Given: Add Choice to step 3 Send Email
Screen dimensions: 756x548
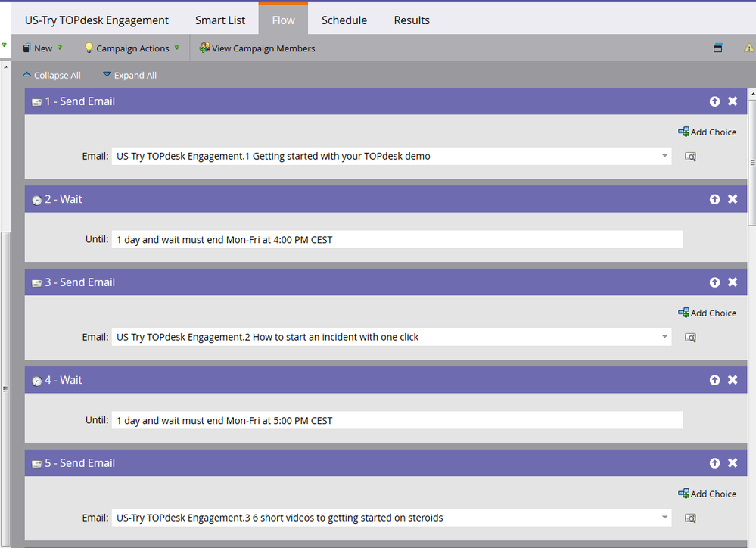Looking at the screenshot, I should pos(708,313).
